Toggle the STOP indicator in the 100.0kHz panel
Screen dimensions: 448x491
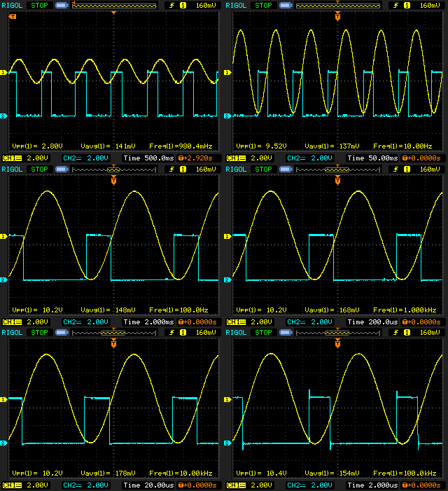point(263,332)
